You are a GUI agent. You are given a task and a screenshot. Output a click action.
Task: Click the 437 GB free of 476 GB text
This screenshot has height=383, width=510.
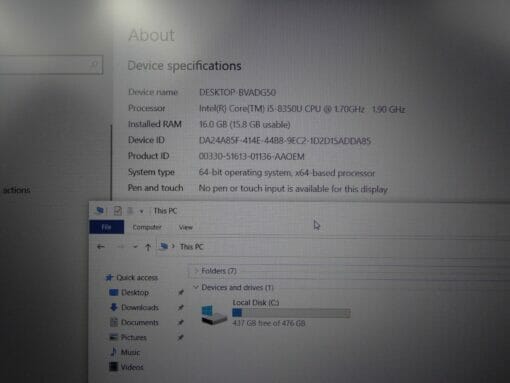(269, 323)
